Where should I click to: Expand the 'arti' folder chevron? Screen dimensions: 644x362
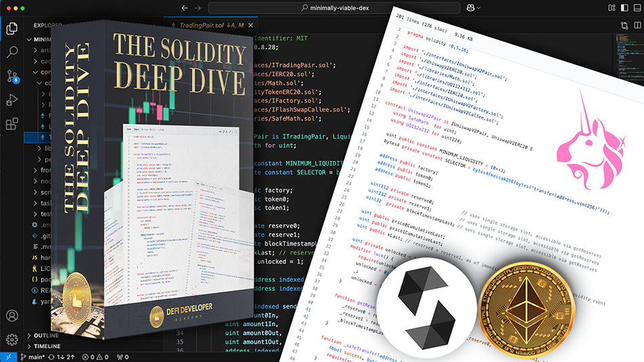(x=35, y=50)
